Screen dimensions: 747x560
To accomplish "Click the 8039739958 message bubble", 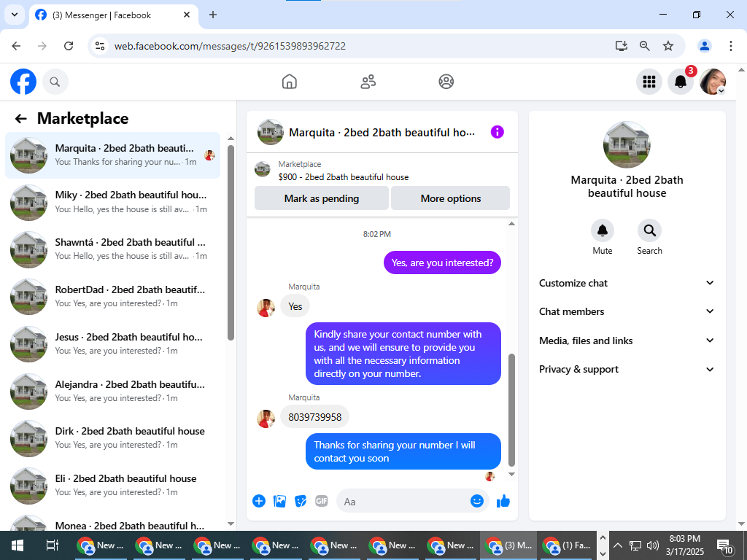I will pyautogui.click(x=314, y=417).
